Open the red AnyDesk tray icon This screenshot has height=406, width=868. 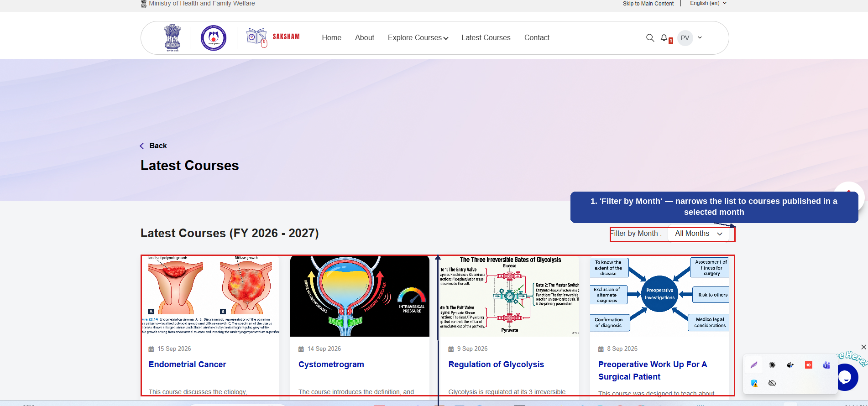tap(809, 365)
